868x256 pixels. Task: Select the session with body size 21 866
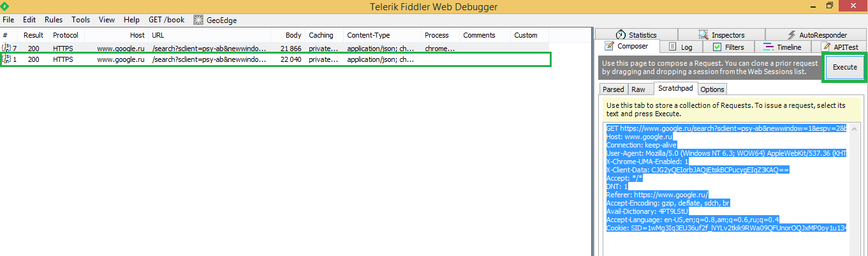click(x=276, y=49)
